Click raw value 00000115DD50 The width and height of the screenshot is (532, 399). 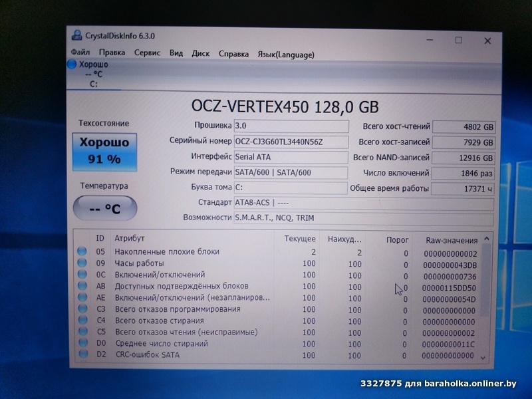(449, 288)
